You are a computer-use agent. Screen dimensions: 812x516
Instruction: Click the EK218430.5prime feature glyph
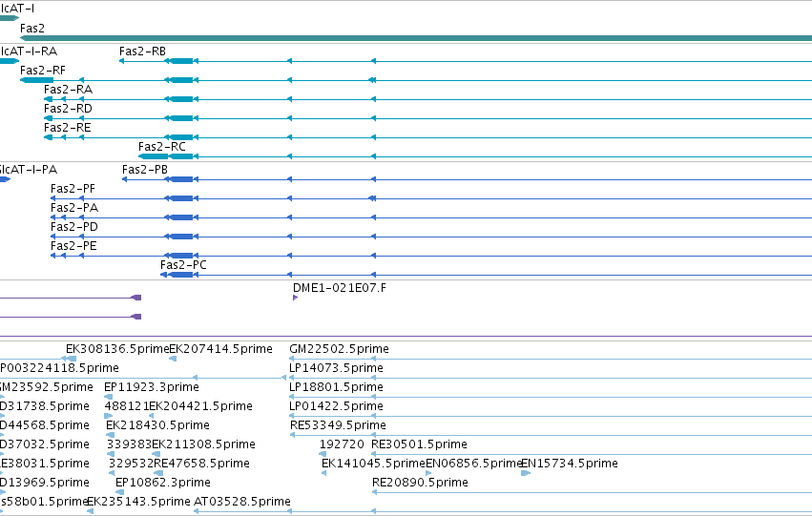pos(111,435)
